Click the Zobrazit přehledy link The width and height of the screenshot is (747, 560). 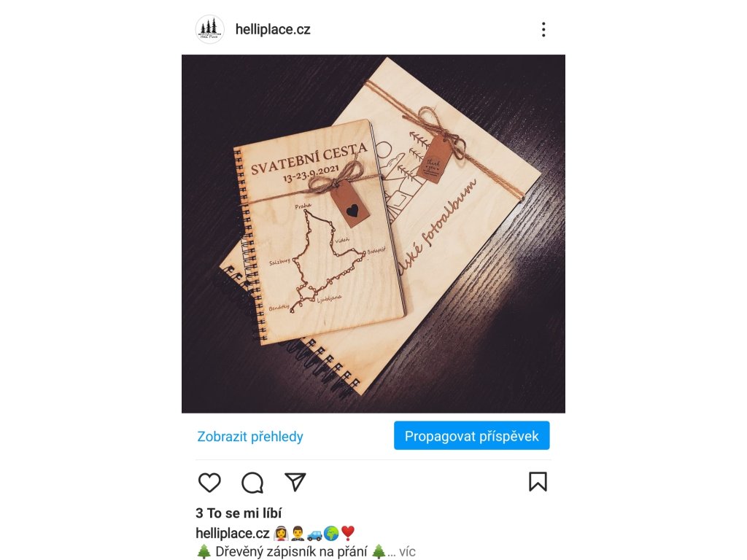coord(250,436)
